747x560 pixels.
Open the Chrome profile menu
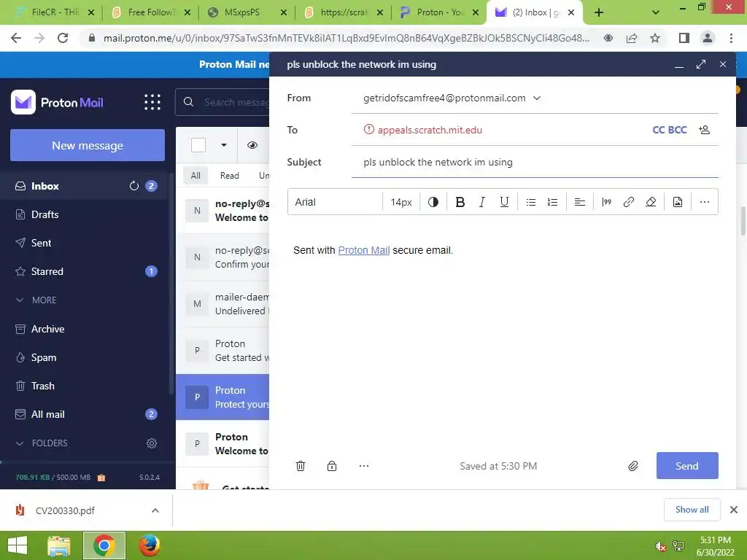[x=708, y=38]
